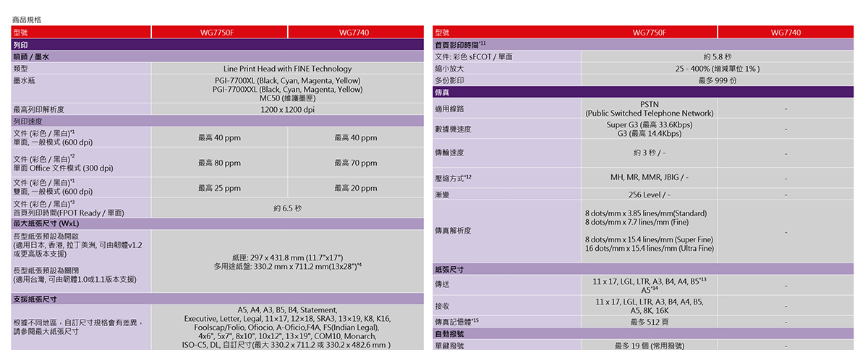Click the PGI-7700XL ink bottle line
868x350 pixels.
click(x=287, y=80)
